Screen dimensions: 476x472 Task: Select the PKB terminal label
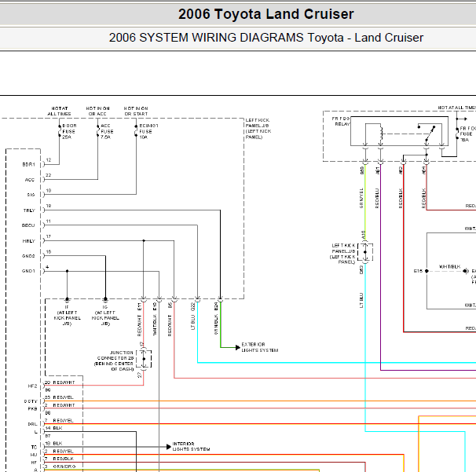pyautogui.click(x=32, y=409)
